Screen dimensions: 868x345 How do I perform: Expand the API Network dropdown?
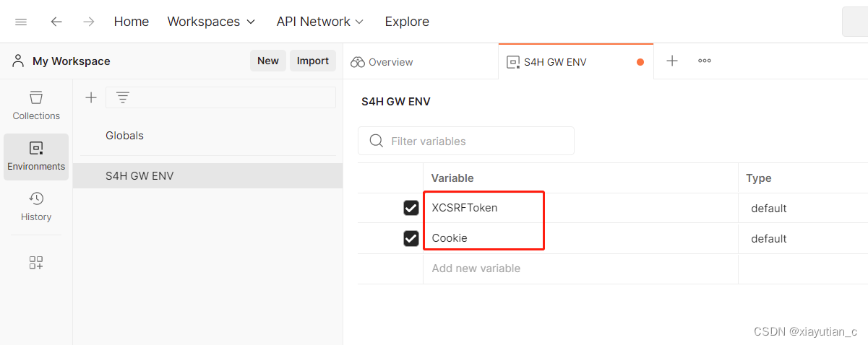320,22
